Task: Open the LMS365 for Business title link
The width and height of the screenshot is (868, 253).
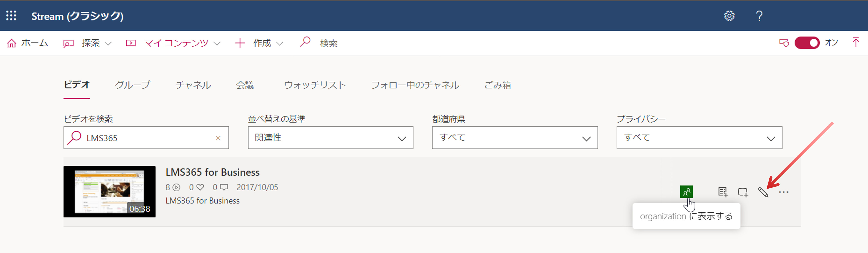Action: click(212, 172)
